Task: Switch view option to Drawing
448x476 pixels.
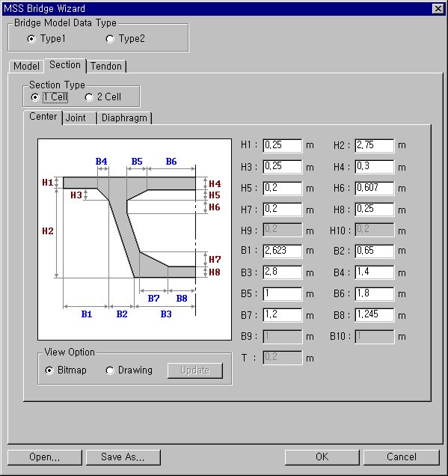Action: (x=129, y=370)
